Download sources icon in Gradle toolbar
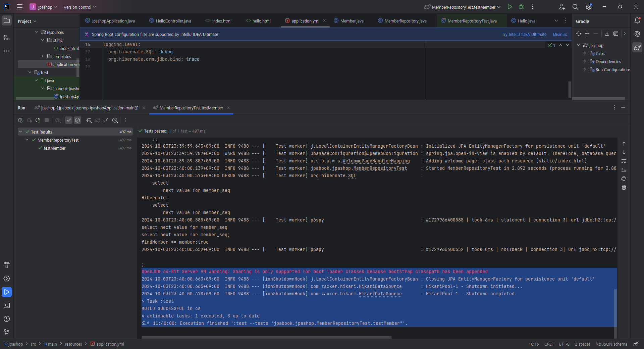This screenshot has height=349, width=644. pos(607,34)
